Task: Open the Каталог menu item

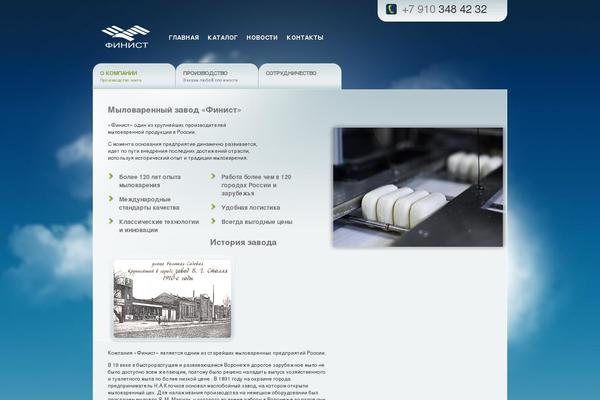Action: tap(222, 38)
